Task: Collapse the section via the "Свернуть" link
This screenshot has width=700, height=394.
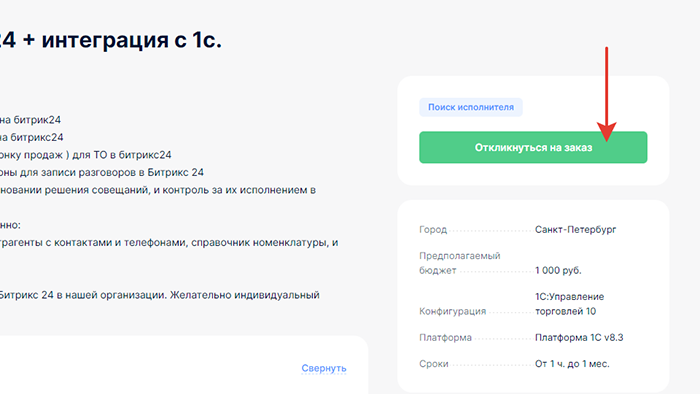Action: [x=324, y=368]
